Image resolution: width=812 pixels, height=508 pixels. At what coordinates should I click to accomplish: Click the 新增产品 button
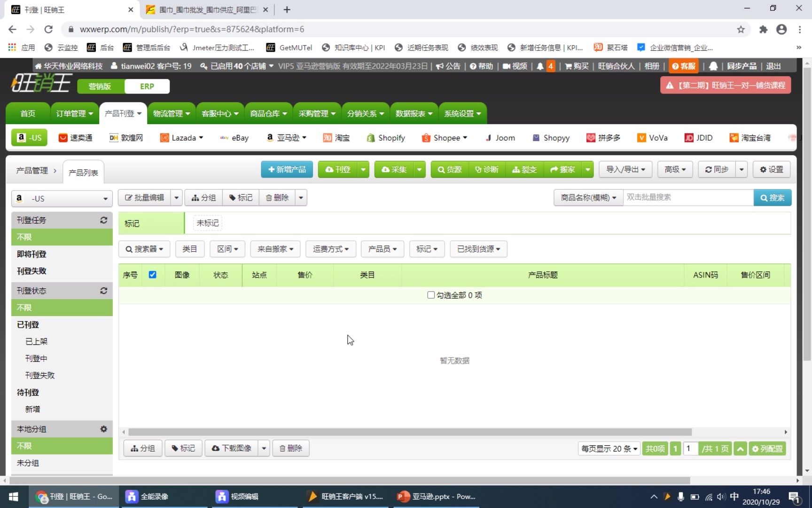pos(287,169)
